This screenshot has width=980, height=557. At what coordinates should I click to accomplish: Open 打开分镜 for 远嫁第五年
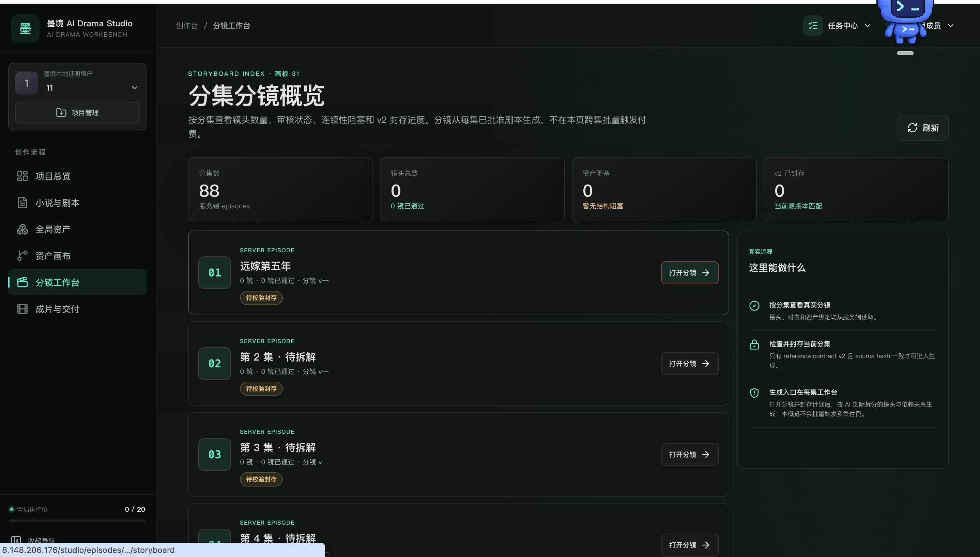pos(690,273)
